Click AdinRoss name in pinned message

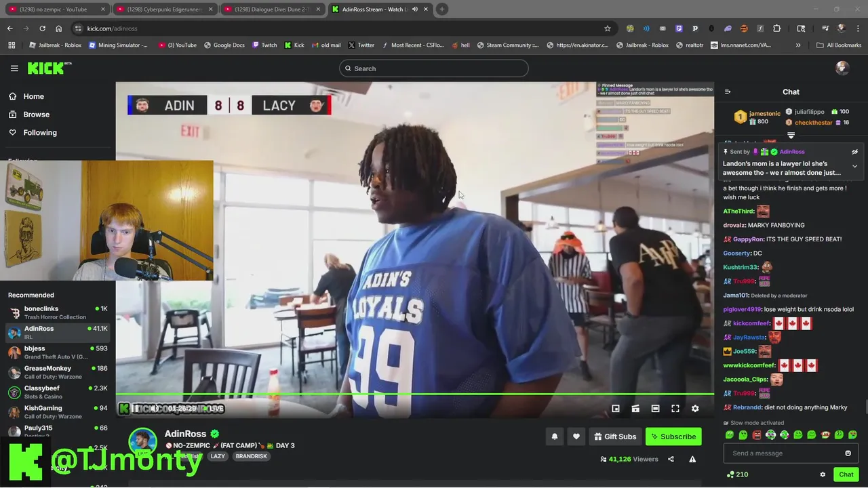(x=792, y=152)
